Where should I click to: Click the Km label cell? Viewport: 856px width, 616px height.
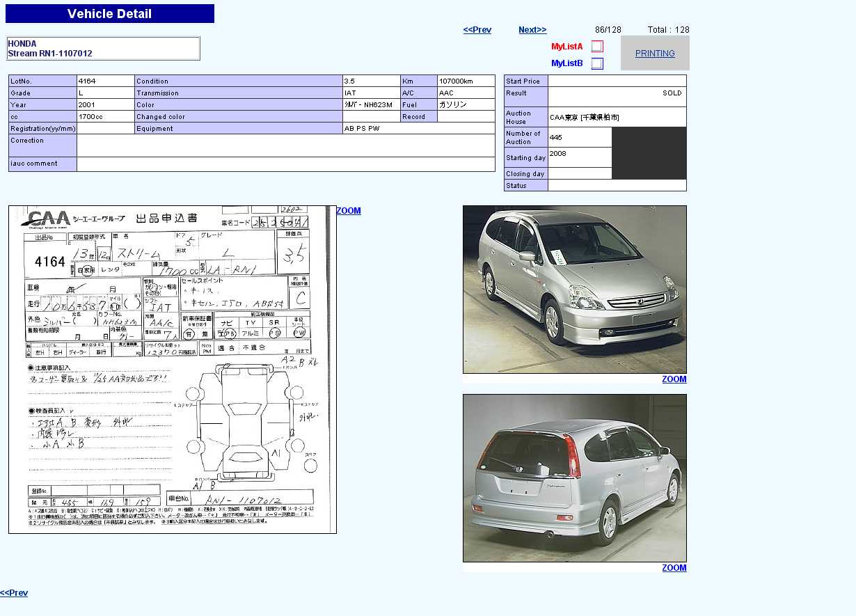pyautogui.click(x=419, y=81)
